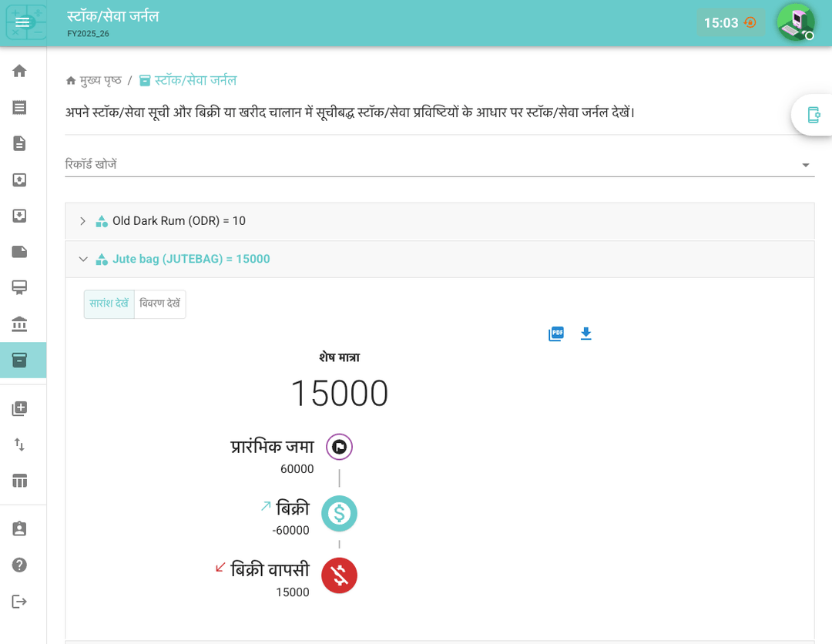Collapse the Jute bag (JUTEBAG) row
This screenshot has width=832, height=644.
tap(82, 260)
